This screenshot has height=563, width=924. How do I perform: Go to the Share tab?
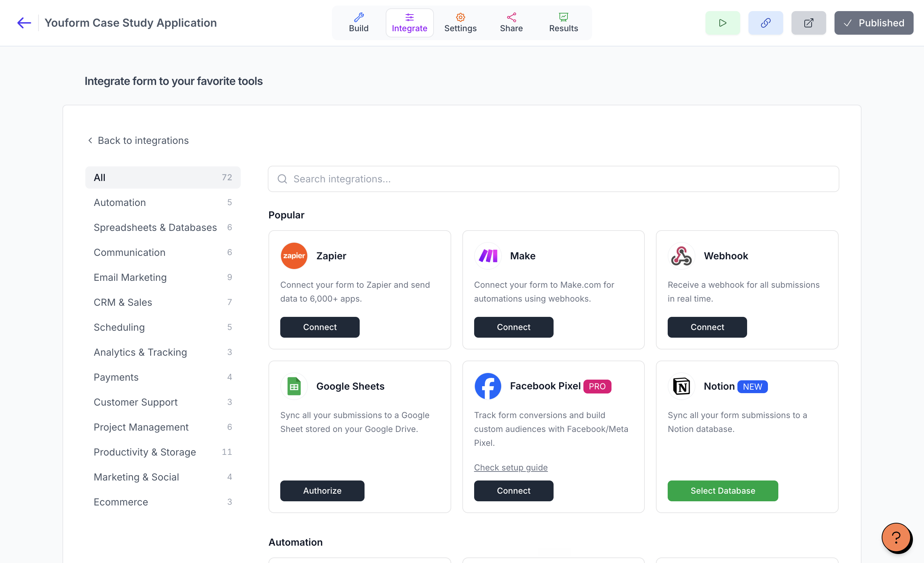pos(511,23)
